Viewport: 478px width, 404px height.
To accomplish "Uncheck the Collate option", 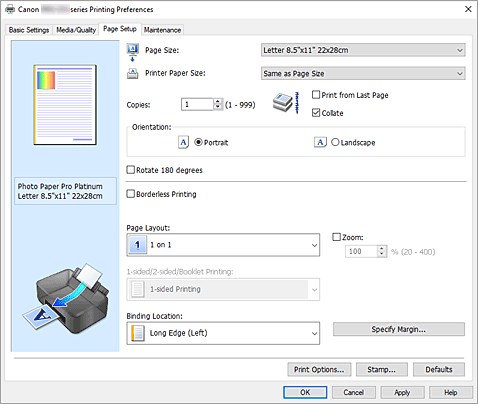I will [316, 113].
